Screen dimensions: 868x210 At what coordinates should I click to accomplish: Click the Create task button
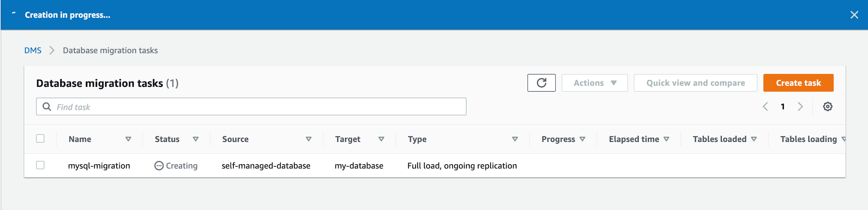click(x=798, y=83)
